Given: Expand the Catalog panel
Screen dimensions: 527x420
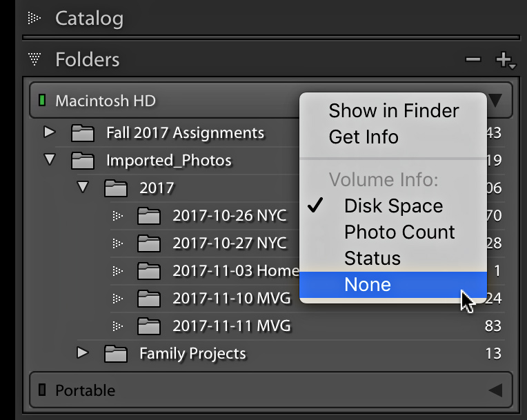Looking at the screenshot, I should pyautogui.click(x=34, y=18).
